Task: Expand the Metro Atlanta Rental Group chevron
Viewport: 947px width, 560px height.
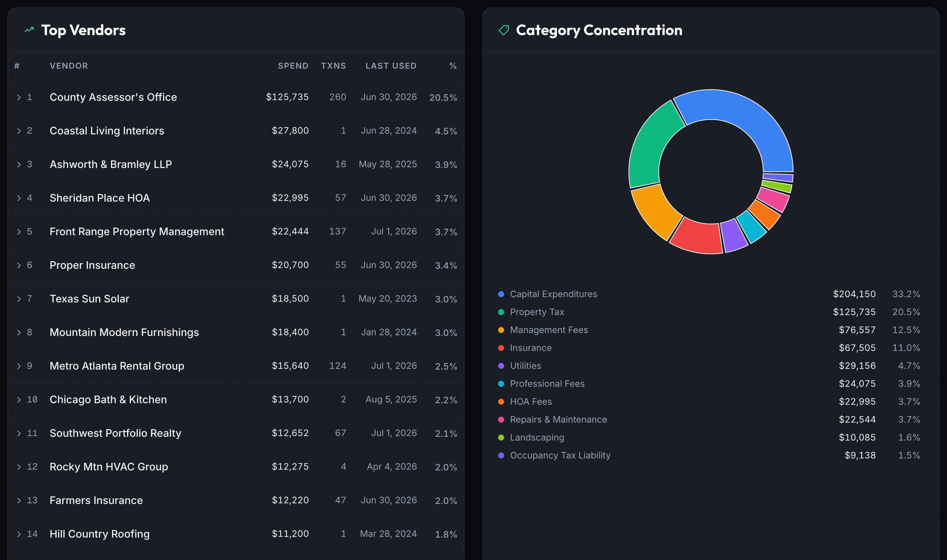Action: tap(19, 366)
